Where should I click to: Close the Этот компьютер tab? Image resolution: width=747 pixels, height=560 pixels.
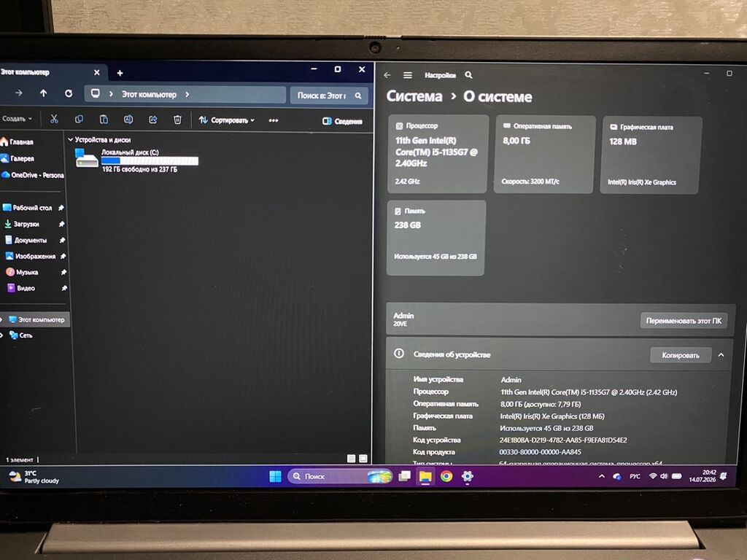click(97, 72)
